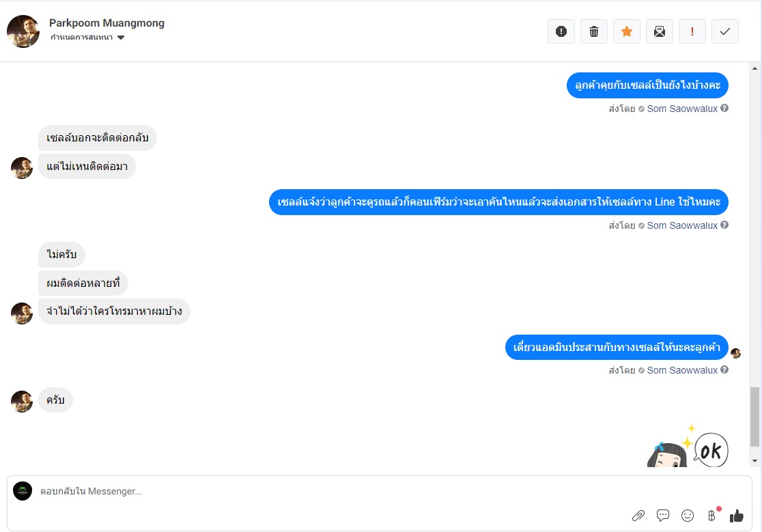The height and width of the screenshot is (532, 762).
Task: Click the baht payment request icon
Action: click(712, 516)
